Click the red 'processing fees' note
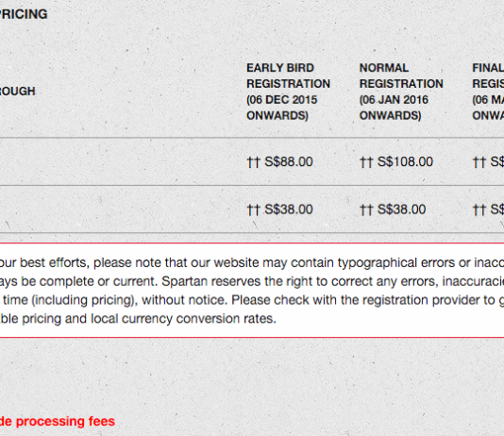This screenshot has height=436, width=504. coord(58,421)
